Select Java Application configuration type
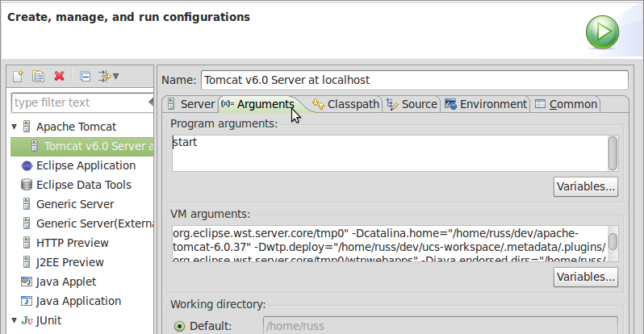The image size is (644, 334). coord(78,301)
